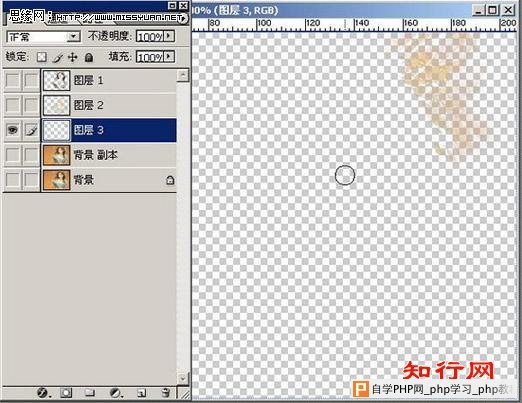Select the 图层 2 layer row
The image size is (522, 403).
coord(109,105)
